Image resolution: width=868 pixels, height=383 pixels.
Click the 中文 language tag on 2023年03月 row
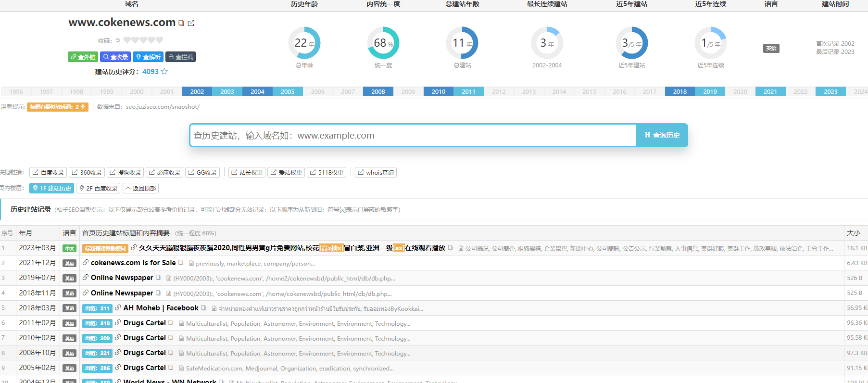tap(69, 248)
